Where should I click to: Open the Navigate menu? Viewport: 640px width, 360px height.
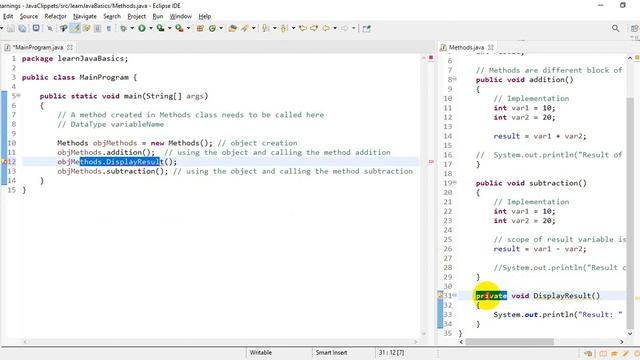tap(85, 16)
